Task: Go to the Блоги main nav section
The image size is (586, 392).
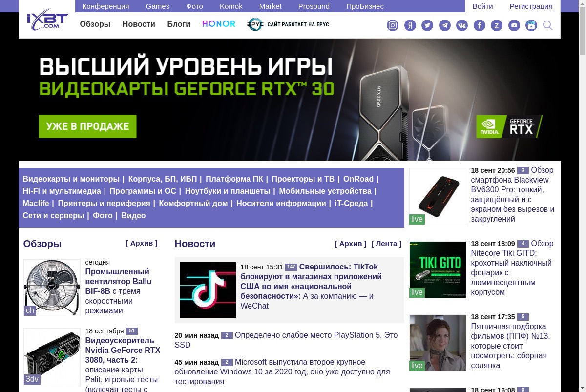Action: click(x=179, y=24)
